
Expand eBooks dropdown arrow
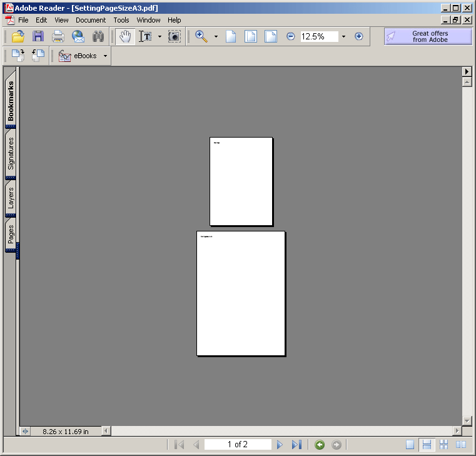click(105, 56)
